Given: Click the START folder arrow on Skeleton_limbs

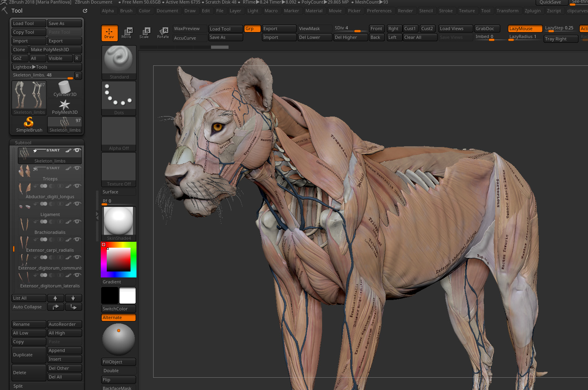Looking at the screenshot, I should pos(35,151).
